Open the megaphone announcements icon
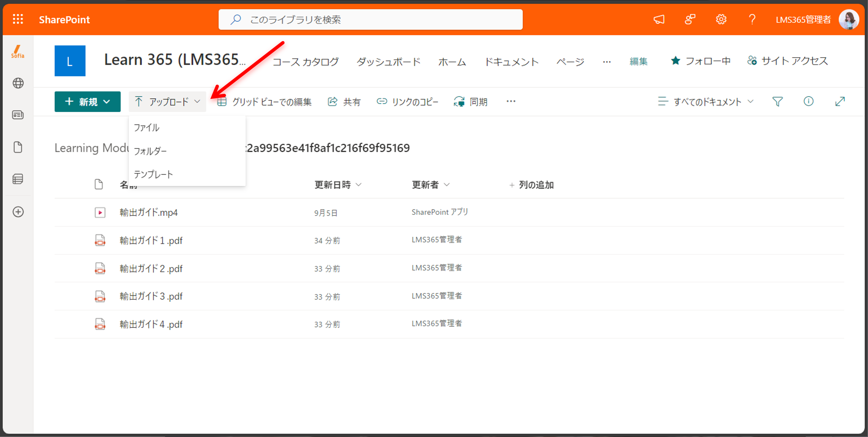 pyautogui.click(x=659, y=19)
